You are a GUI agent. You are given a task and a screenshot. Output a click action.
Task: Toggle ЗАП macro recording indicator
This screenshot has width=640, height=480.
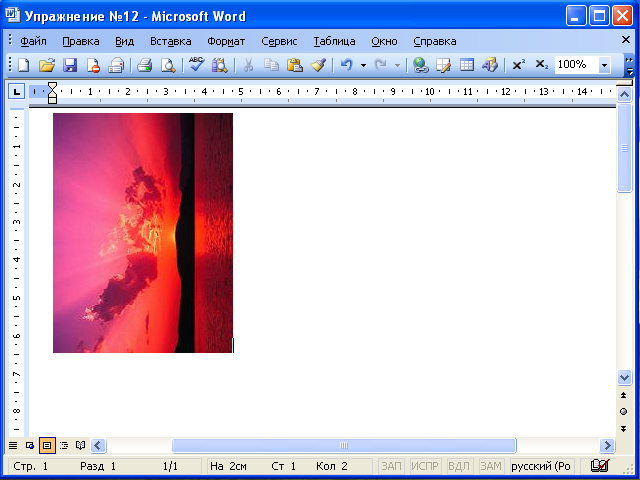coord(391,466)
